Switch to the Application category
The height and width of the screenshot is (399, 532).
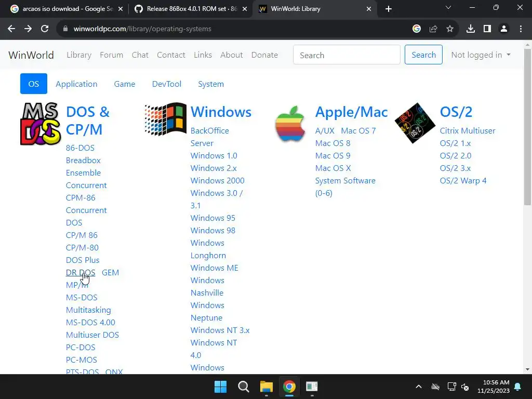coord(76,84)
